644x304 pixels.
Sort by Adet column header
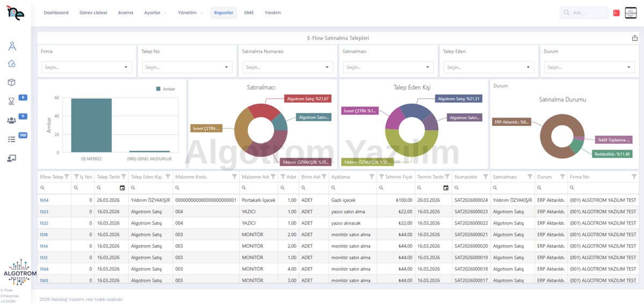[291, 176]
